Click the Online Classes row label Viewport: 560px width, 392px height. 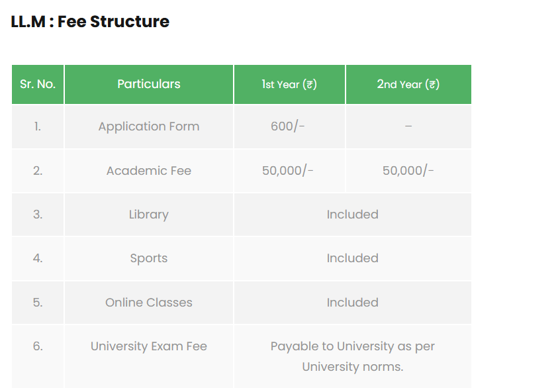(149, 303)
